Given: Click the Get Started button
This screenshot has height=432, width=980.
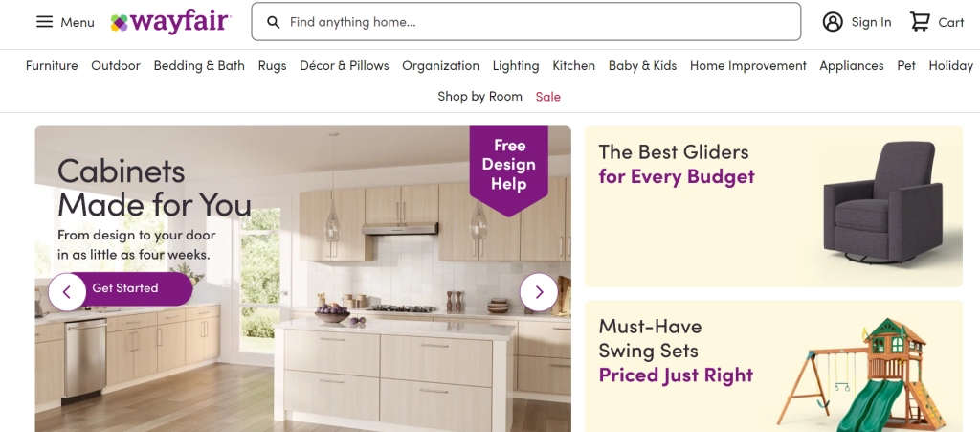Looking at the screenshot, I should (125, 288).
